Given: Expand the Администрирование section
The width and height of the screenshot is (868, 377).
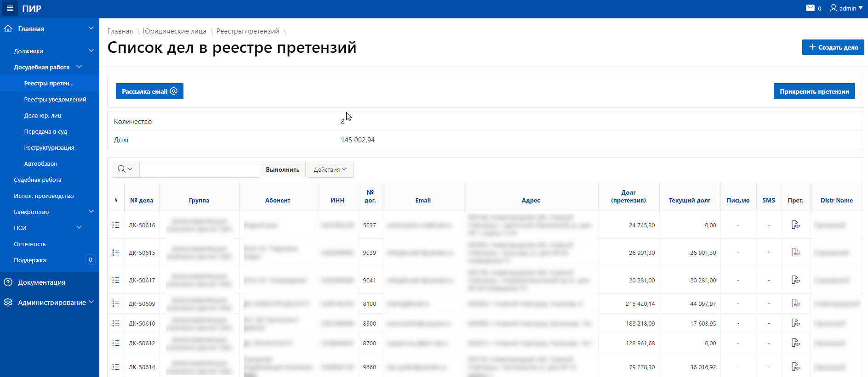Looking at the screenshot, I should coord(91,302).
